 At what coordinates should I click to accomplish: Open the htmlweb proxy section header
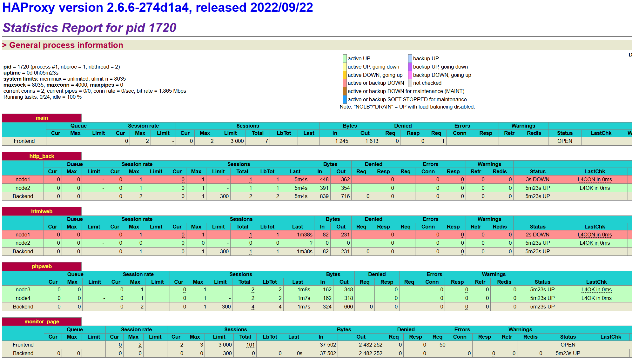pos(42,212)
